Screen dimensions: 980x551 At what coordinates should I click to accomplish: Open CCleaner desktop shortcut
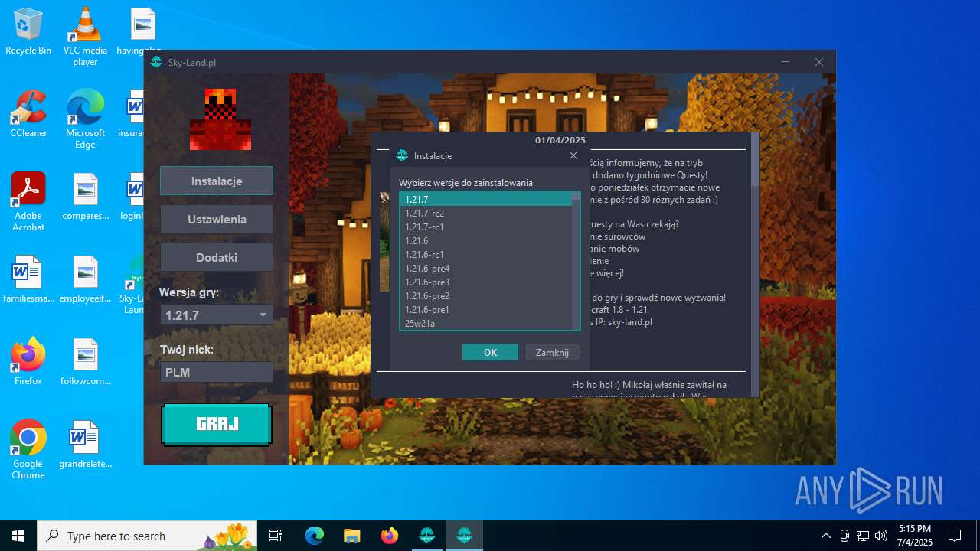coord(28,114)
